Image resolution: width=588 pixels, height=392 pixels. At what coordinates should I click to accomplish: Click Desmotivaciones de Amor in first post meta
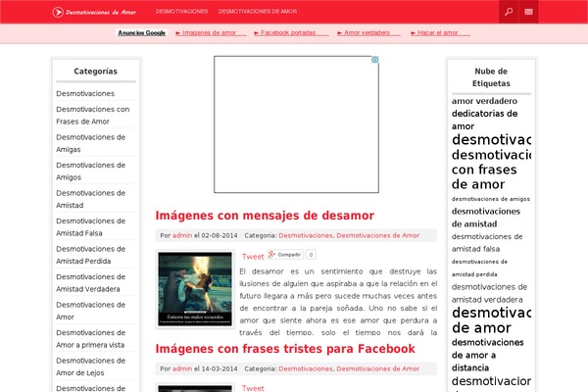[x=378, y=235]
